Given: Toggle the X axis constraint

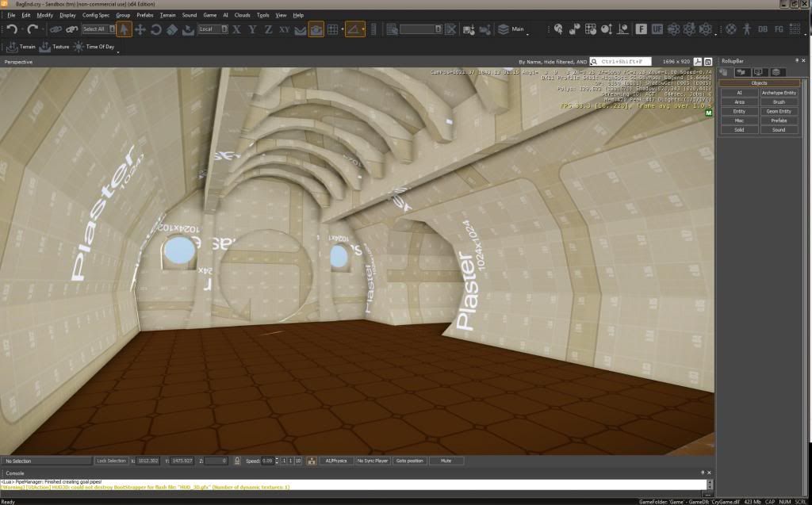Looking at the screenshot, I should [236, 29].
